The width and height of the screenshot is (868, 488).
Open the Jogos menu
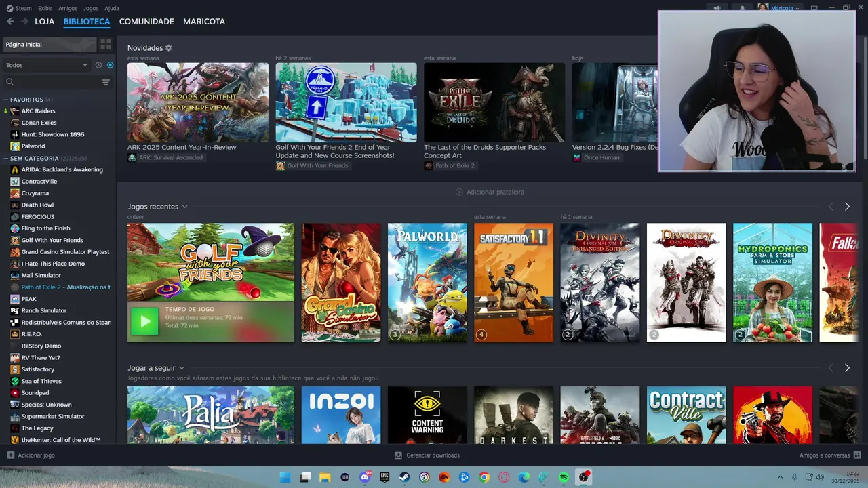tap(91, 8)
